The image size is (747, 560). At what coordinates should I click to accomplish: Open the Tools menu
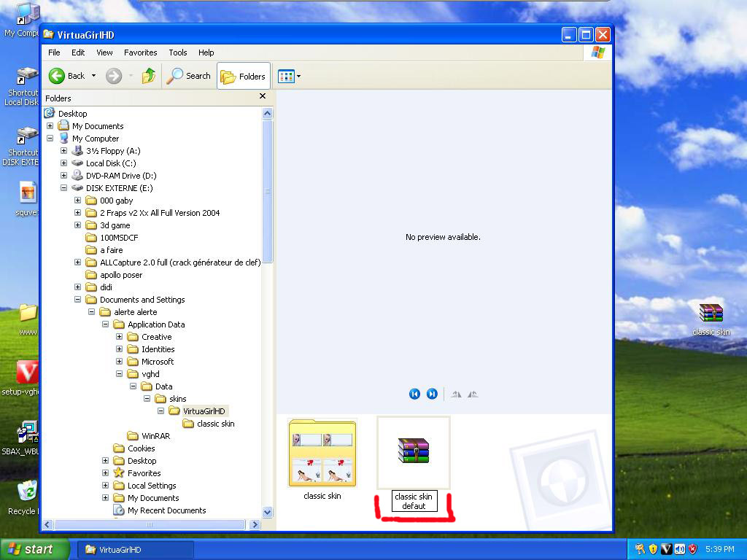point(178,52)
